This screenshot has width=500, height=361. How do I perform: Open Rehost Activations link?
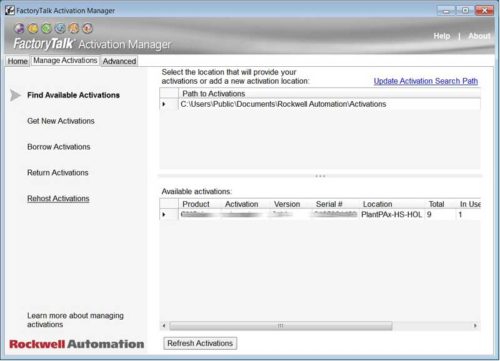58,198
